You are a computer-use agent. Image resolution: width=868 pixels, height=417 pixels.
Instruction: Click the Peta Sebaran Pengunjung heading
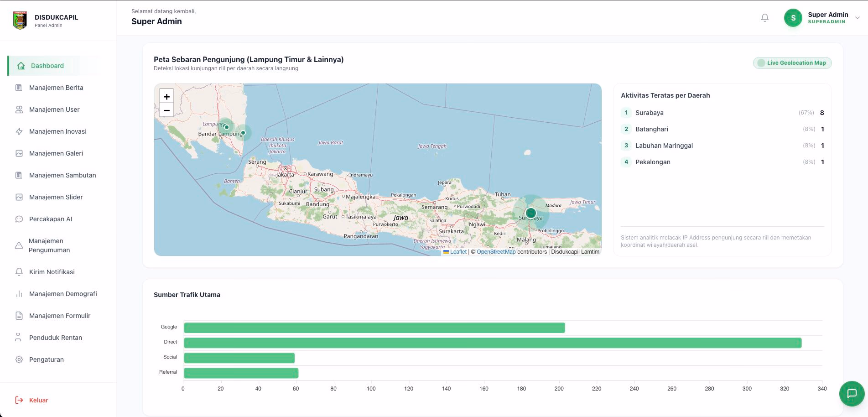[249, 59]
